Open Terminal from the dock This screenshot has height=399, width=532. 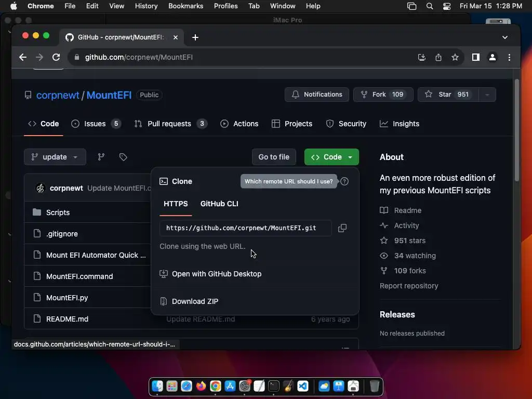273,386
